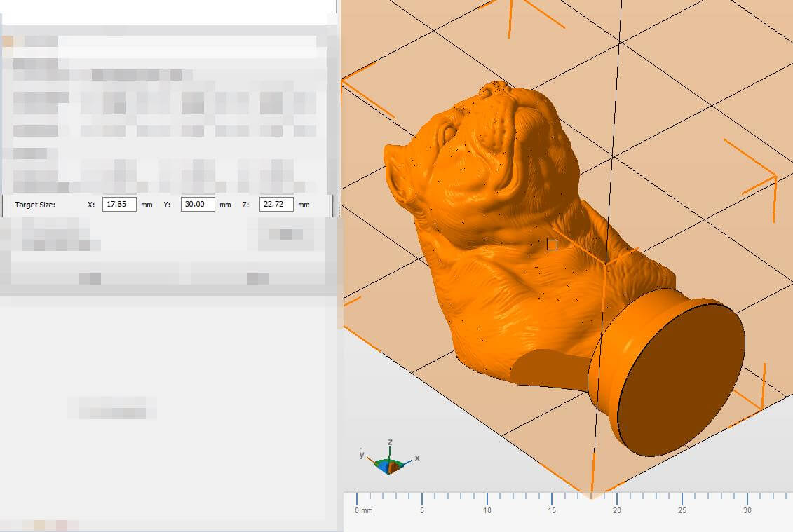The width and height of the screenshot is (793, 532).
Task: Click the pug's eye on the model
Action: tap(449, 132)
